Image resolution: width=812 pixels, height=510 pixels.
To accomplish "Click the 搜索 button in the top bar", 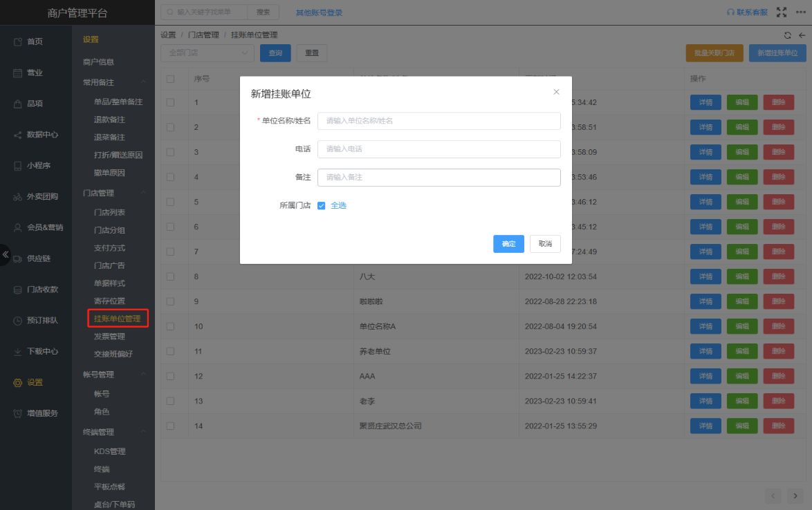I will 263,12.
